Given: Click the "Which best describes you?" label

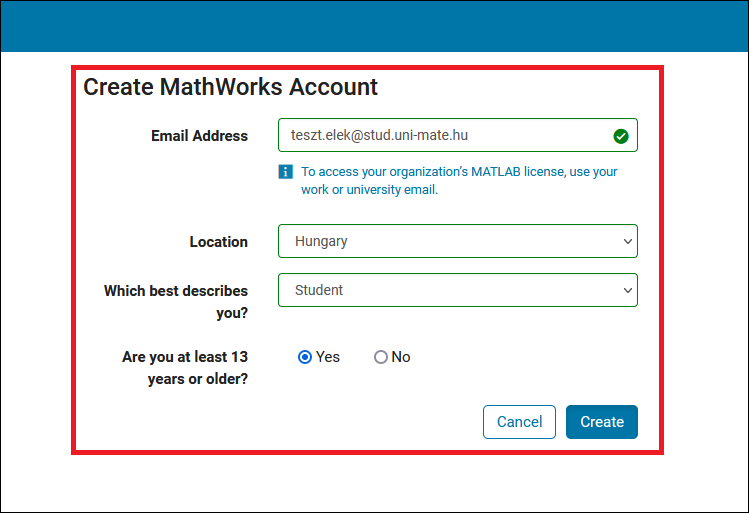Looking at the screenshot, I should (176, 301).
